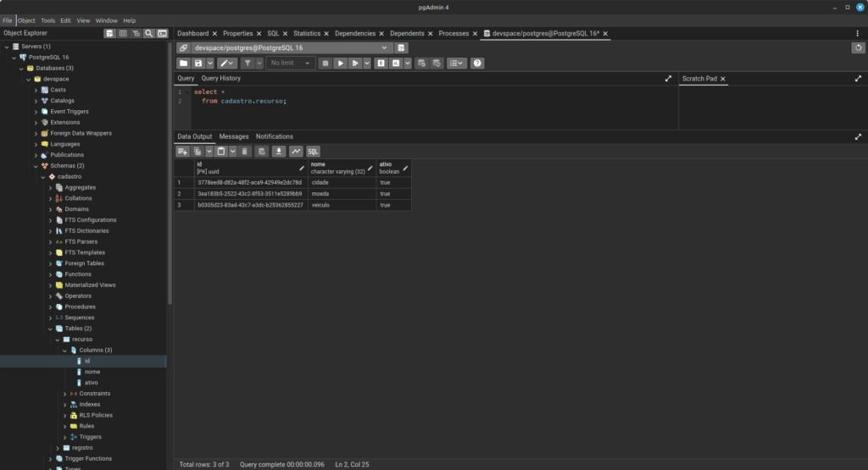The height and width of the screenshot is (470, 868).
Task: Switch to the Dashboard tab
Action: click(192, 34)
